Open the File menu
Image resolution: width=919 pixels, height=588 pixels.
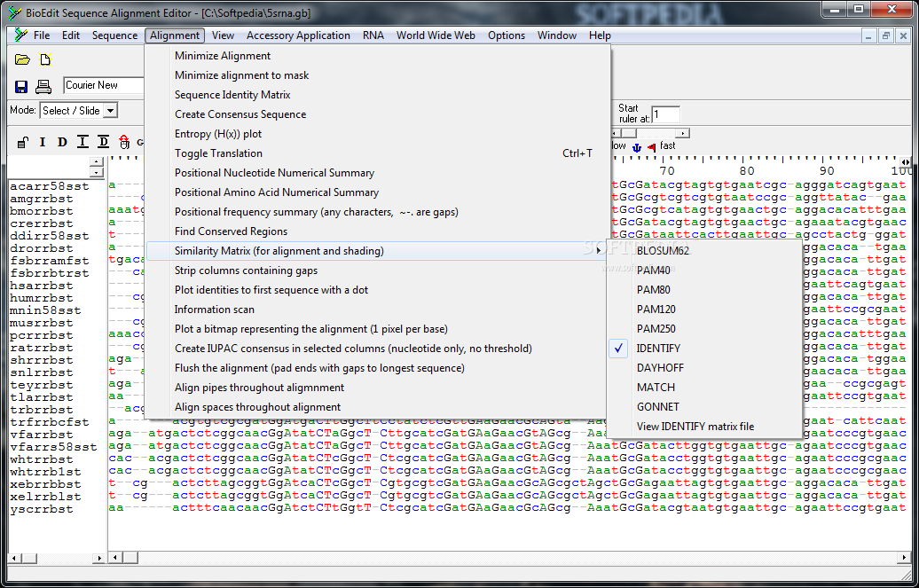point(42,35)
